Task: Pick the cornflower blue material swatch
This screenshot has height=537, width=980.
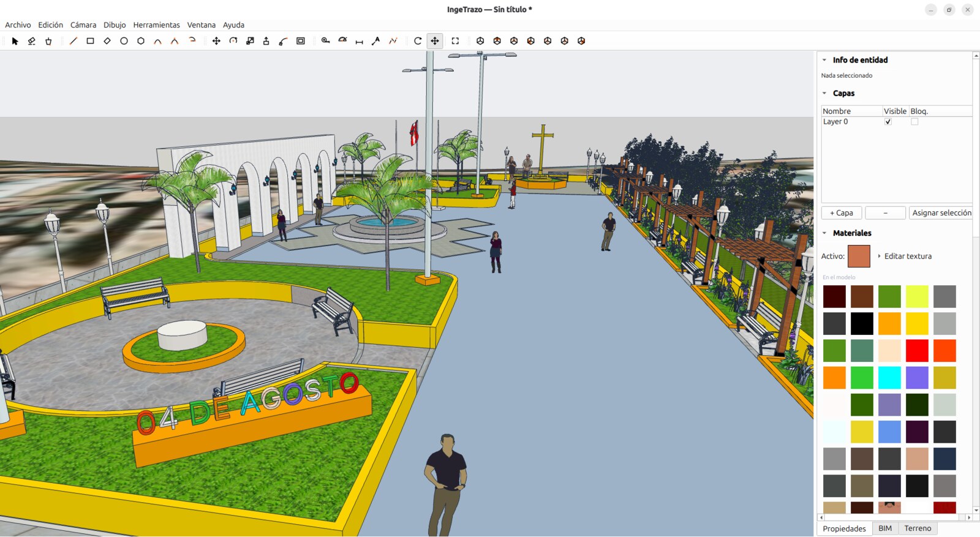Action: [889, 432]
